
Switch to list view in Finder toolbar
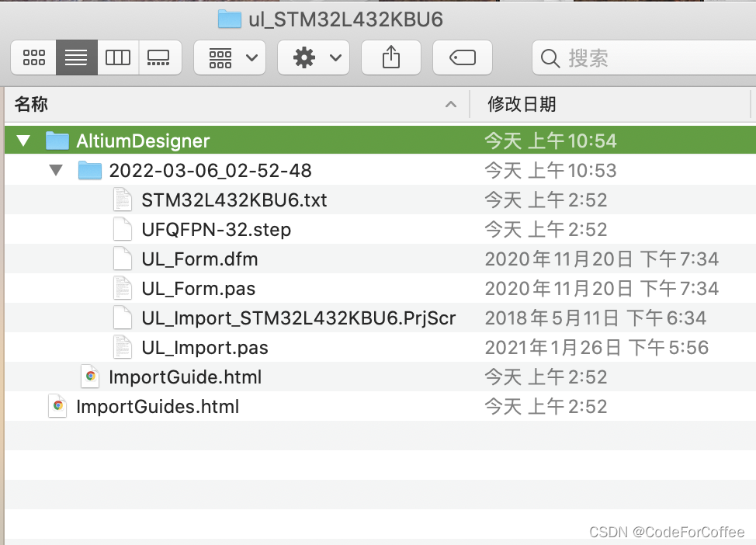pos(77,58)
